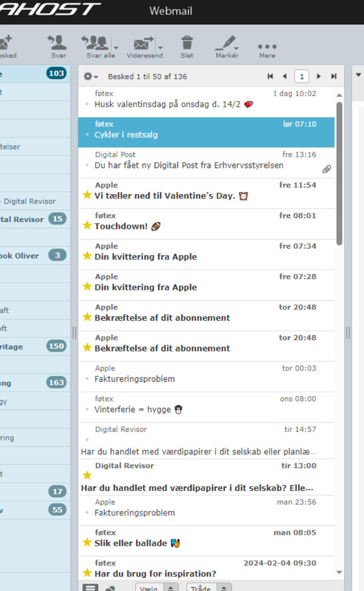Open the Tråde threads dropdown
The width and height of the screenshot is (364, 591).
[209, 588]
